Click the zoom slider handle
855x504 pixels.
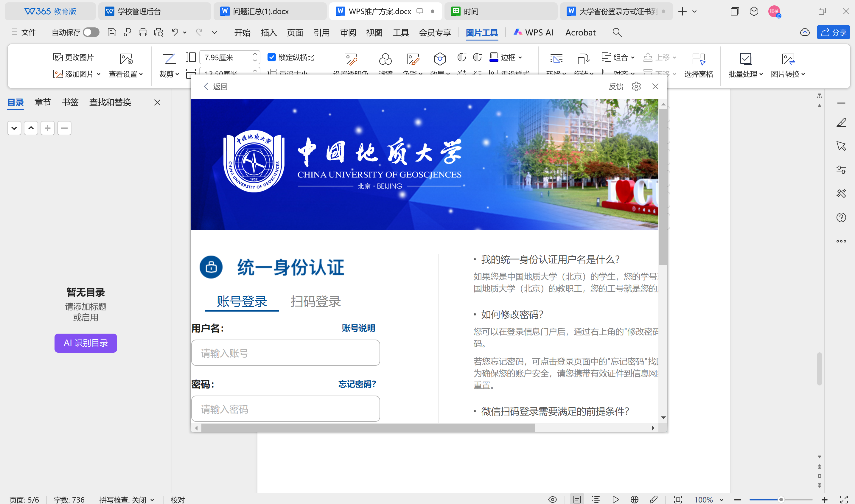tap(781, 499)
